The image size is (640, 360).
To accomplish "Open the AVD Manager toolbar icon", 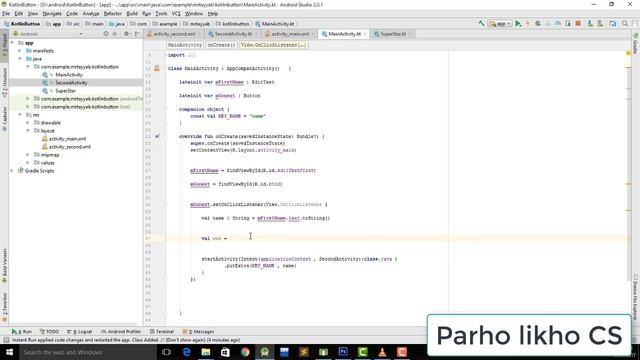I will (x=590, y=24).
